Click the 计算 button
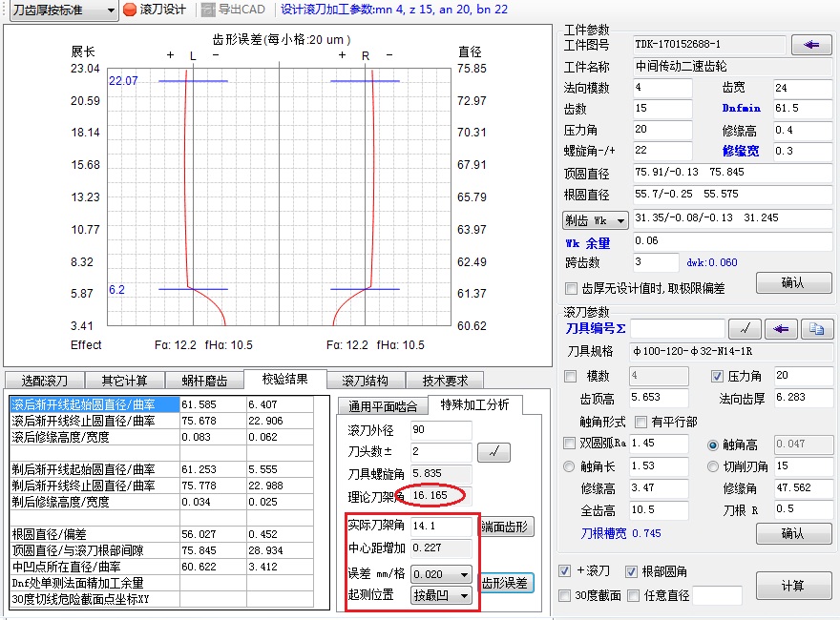 pyautogui.click(x=792, y=585)
